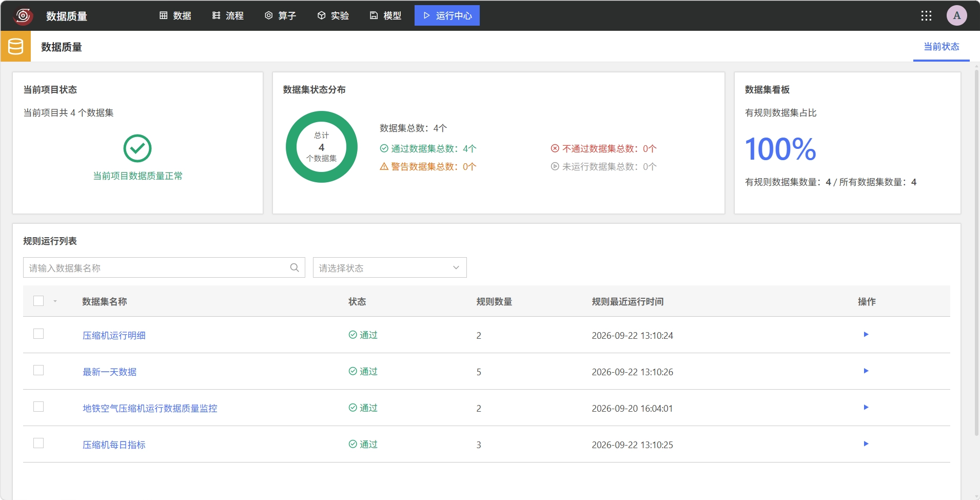Image resolution: width=980 pixels, height=500 pixels.
Task: Check the box for 最新一天数据 row
Action: coord(38,370)
